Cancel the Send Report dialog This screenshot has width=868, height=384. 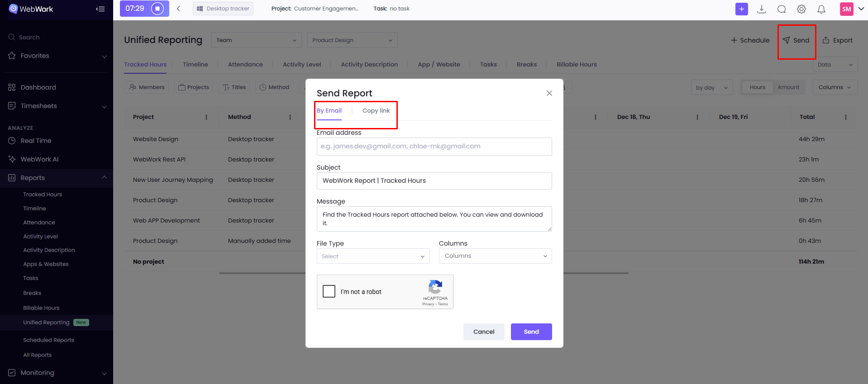[x=483, y=332]
